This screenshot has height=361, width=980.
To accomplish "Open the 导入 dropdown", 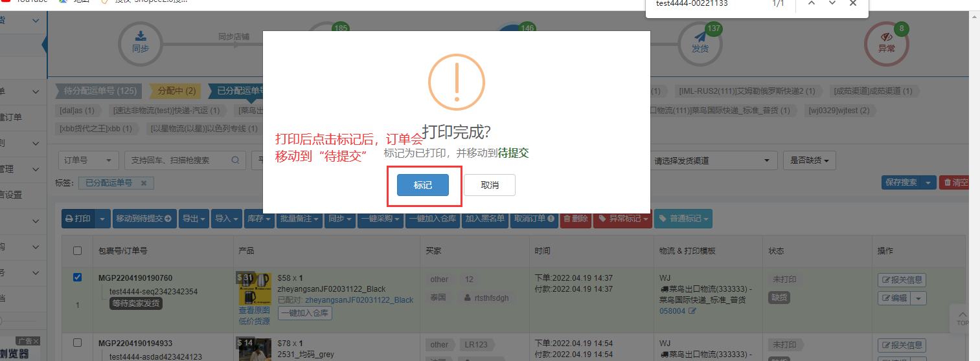I will [x=227, y=219].
